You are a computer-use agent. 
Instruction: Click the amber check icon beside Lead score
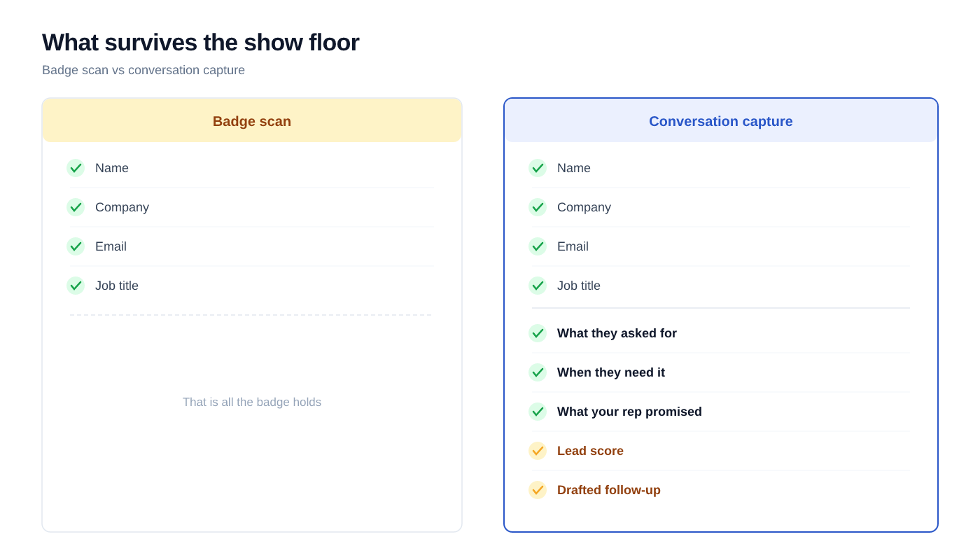tap(538, 451)
